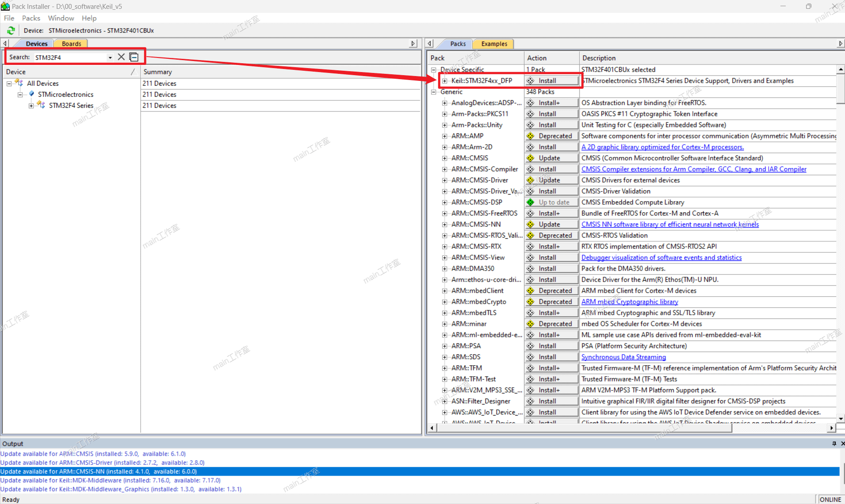The height and width of the screenshot is (504, 845).
Task: Close the Output panel
Action: 842,443
